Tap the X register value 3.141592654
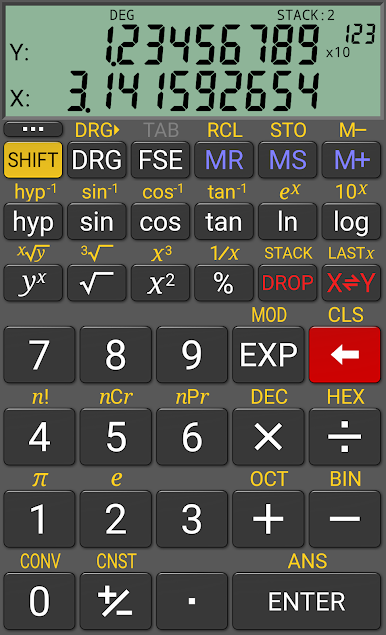 pos(194,92)
